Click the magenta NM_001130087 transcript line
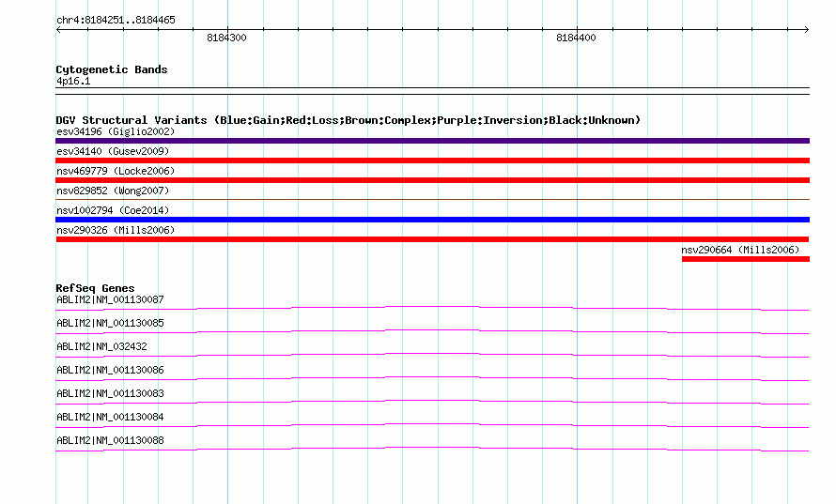 click(x=432, y=308)
